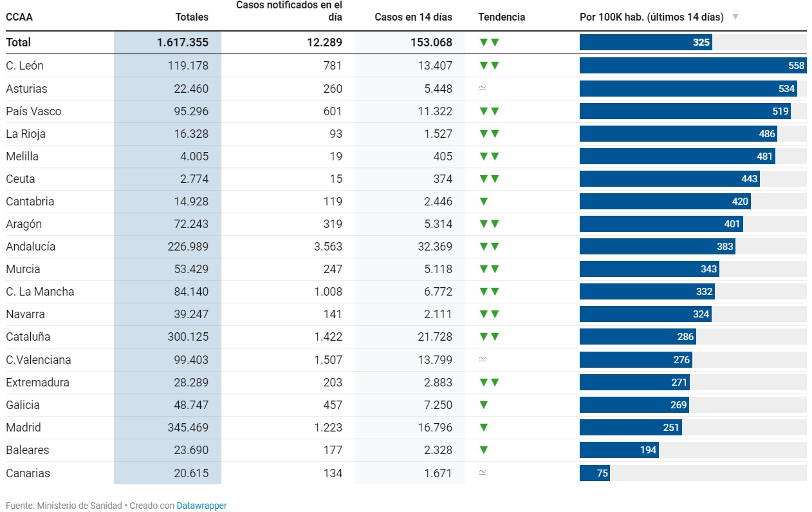Image resolution: width=812 pixels, height=512 pixels.
Task: Click the stable trend icon for Asturias
Action: coord(483,88)
